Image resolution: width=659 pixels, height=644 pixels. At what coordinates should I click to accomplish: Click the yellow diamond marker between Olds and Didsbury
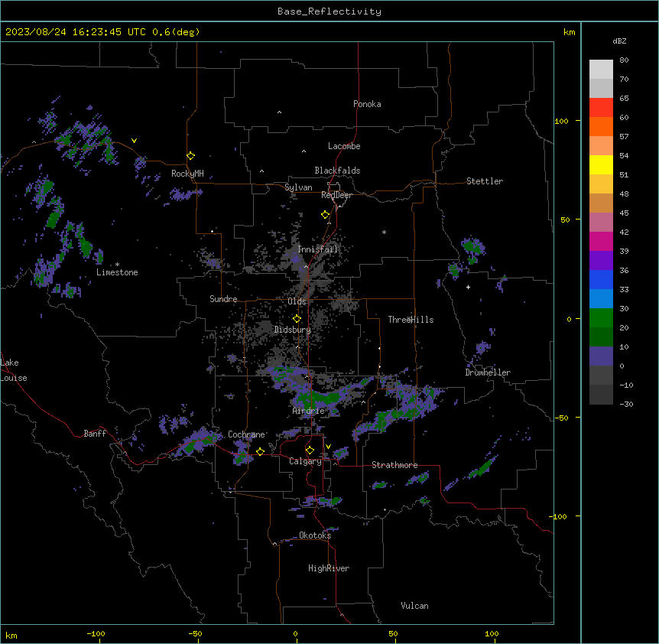click(297, 319)
